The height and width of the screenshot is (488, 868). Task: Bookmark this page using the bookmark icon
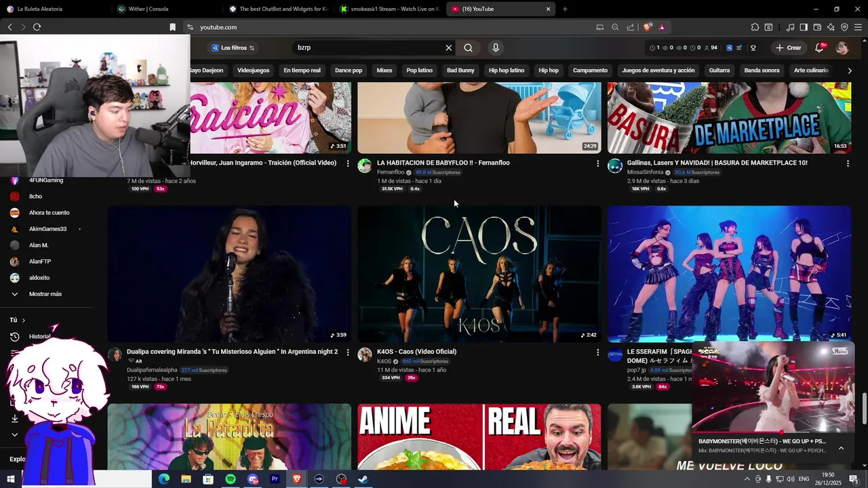(x=172, y=27)
